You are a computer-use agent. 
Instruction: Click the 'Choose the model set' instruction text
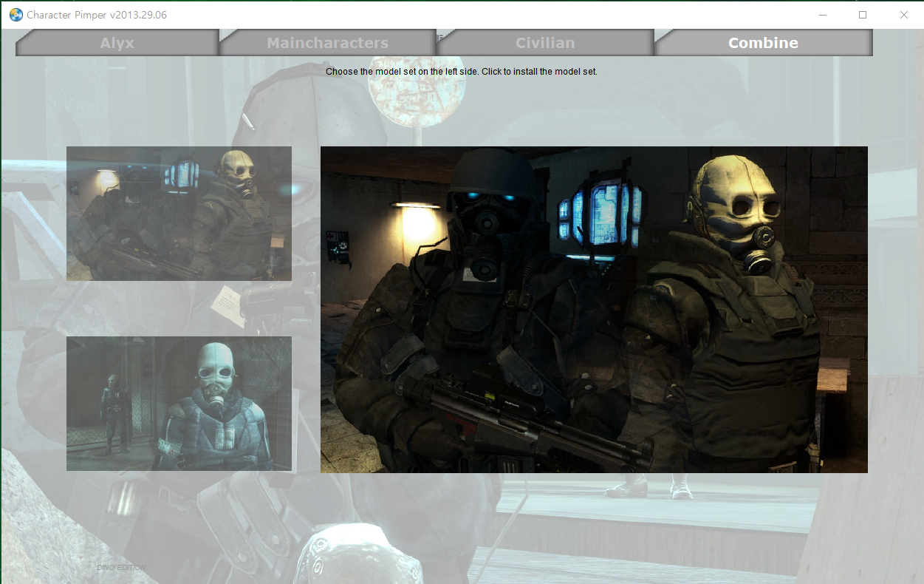point(462,72)
